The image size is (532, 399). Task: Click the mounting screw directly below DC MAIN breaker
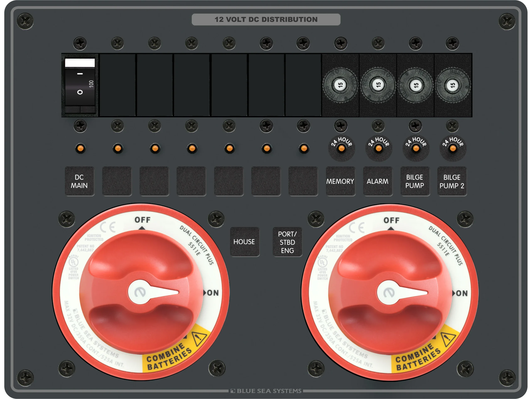[x=80, y=126]
